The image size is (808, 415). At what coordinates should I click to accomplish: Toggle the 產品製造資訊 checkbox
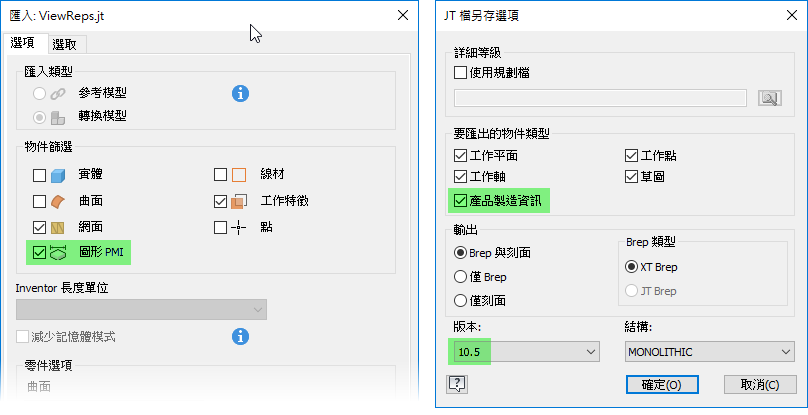point(460,200)
